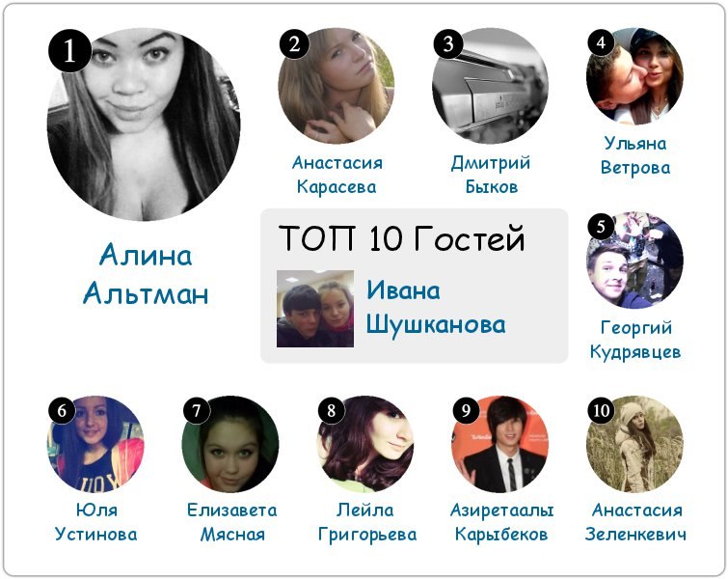This screenshot has height=579, width=728.
Task: Open the square photo beside Ивана Шушканова
Action: point(315,309)
